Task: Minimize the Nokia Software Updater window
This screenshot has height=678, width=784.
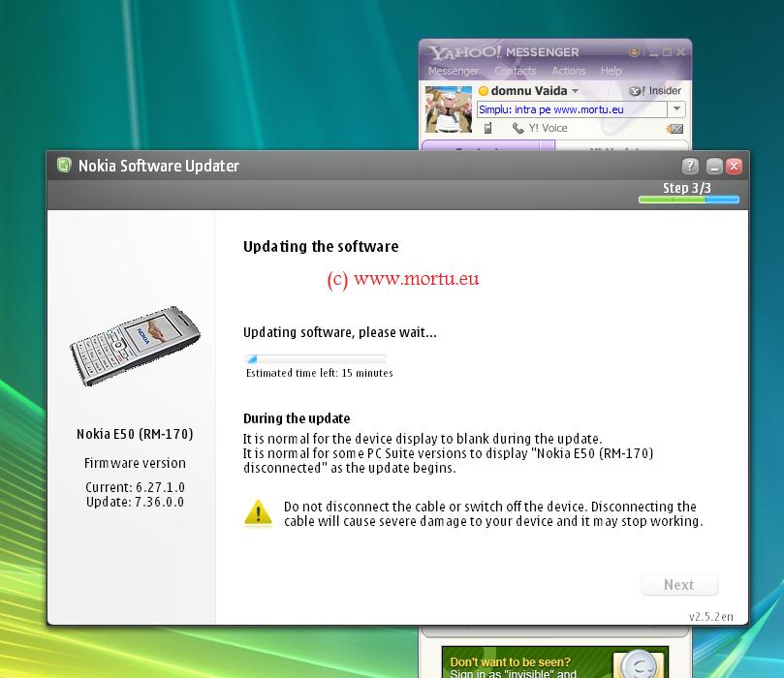Action: pyautogui.click(x=714, y=166)
